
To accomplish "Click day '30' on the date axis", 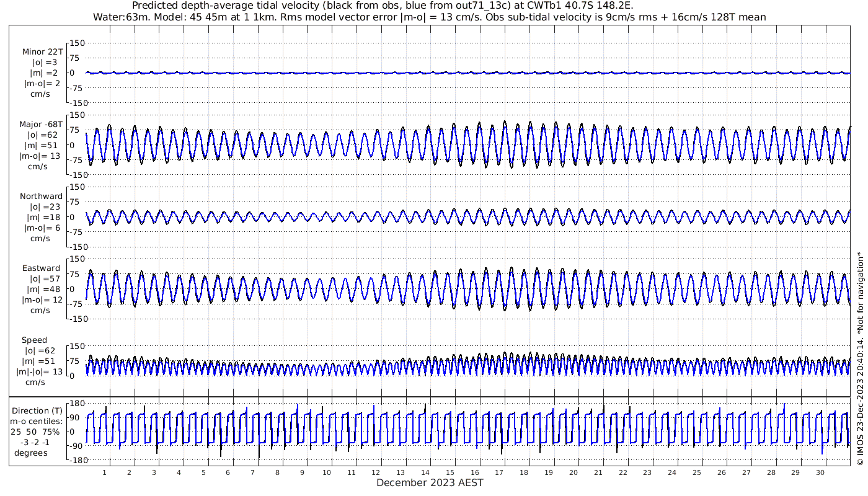I will (x=820, y=472).
